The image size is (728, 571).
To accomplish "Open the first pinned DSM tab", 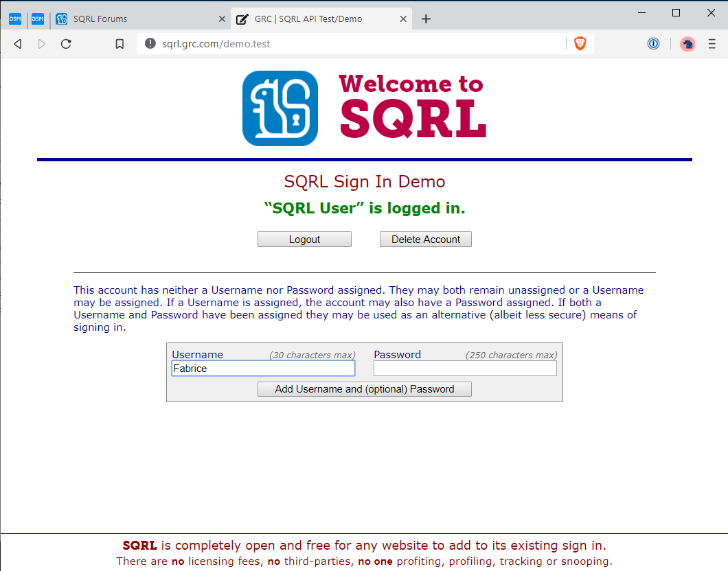I will pyautogui.click(x=15, y=19).
